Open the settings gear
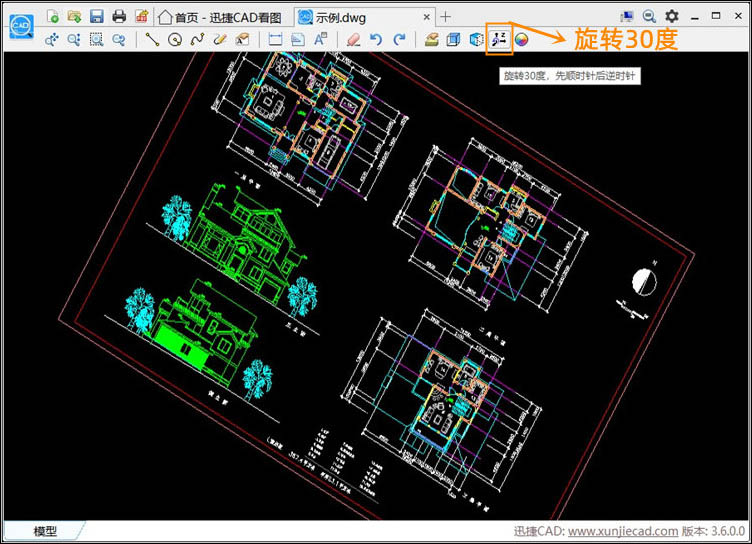This screenshot has width=752, height=544. [x=672, y=16]
